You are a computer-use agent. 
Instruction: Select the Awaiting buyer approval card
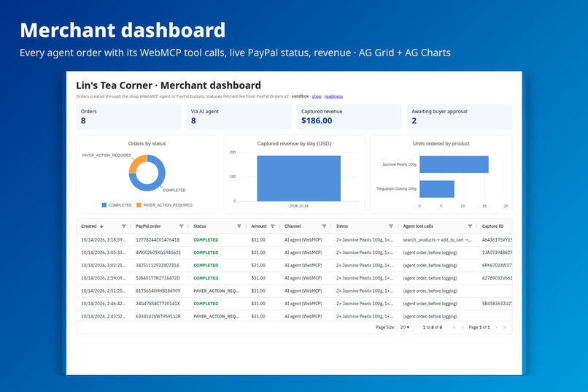(459, 117)
